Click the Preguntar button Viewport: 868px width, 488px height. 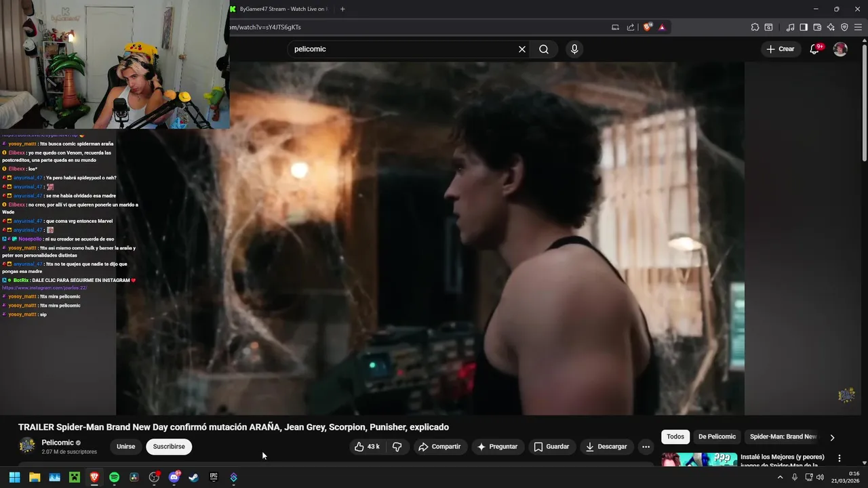(497, 447)
